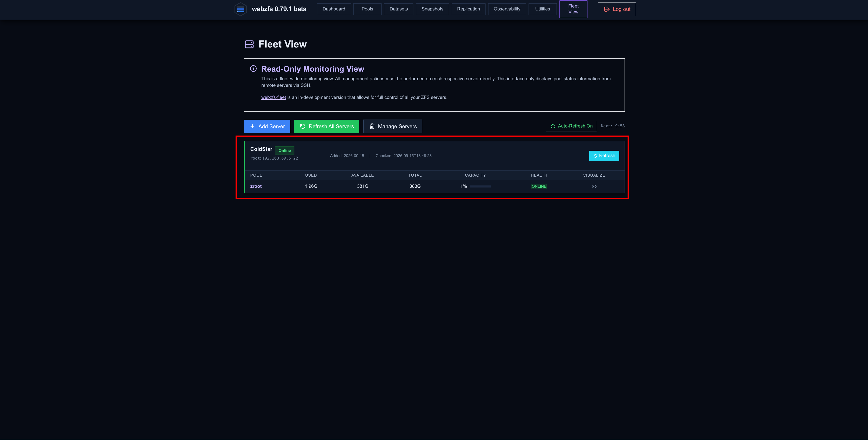Open the zroot pool link
The image size is (868, 440).
tap(256, 187)
